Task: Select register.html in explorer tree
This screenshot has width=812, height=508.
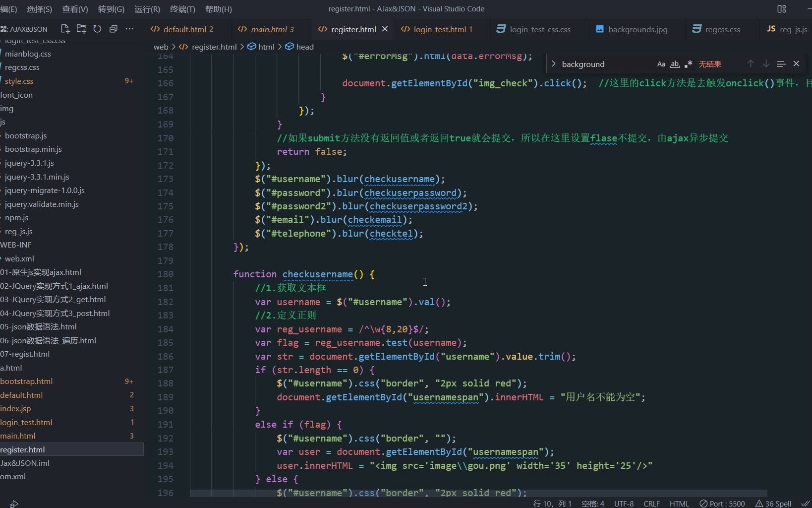Action: pos(72,449)
